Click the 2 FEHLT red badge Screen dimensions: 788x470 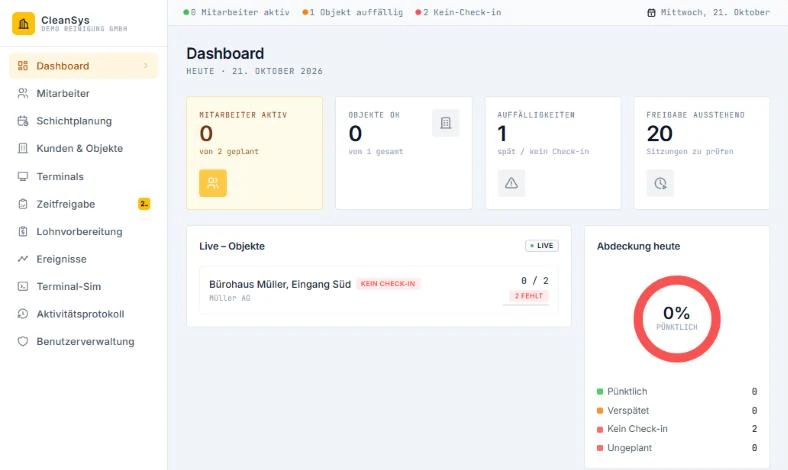pyautogui.click(x=529, y=296)
